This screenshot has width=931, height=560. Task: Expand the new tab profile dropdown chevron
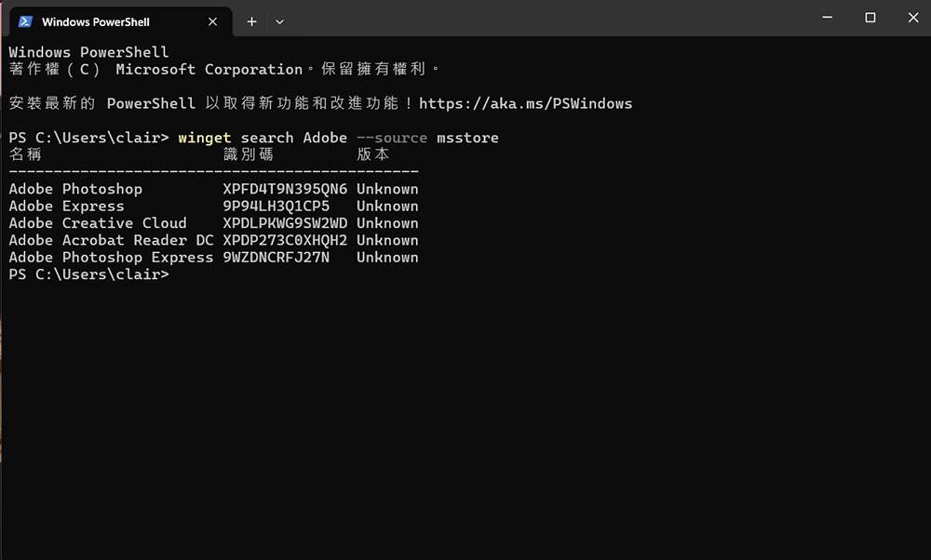click(279, 21)
